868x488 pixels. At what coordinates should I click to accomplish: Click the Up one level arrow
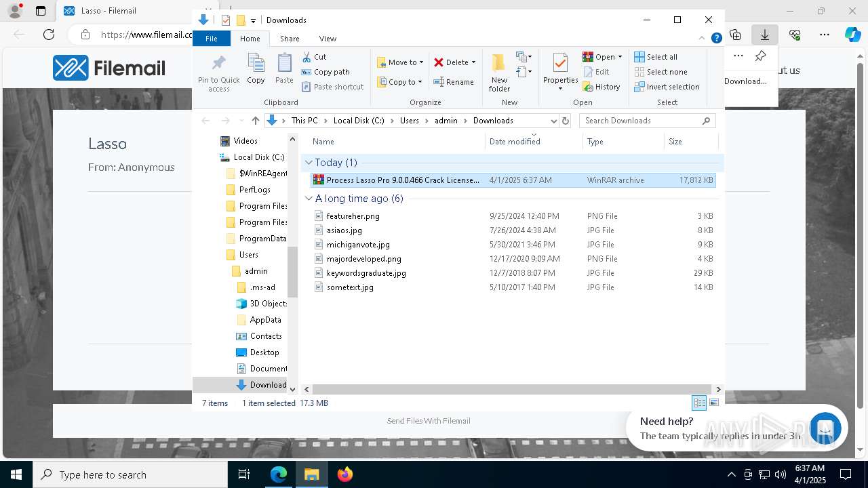coord(255,121)
